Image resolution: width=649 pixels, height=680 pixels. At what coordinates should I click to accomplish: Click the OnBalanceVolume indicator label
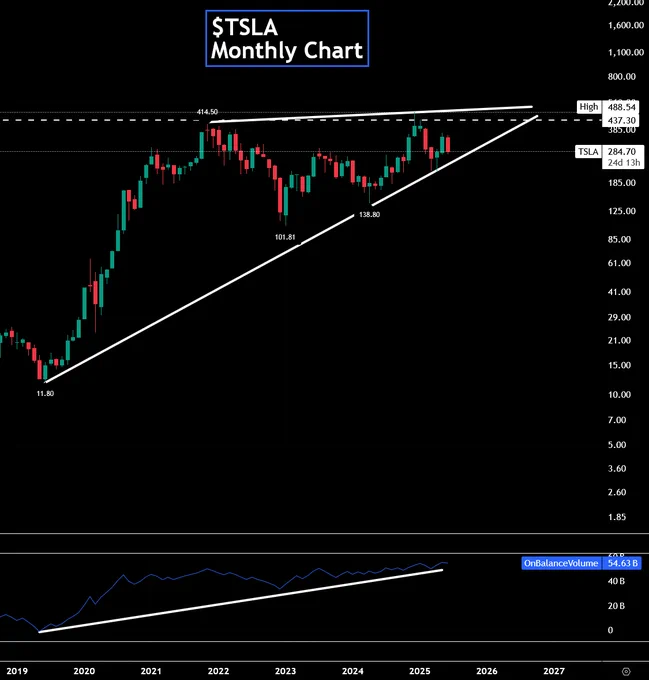561,563
